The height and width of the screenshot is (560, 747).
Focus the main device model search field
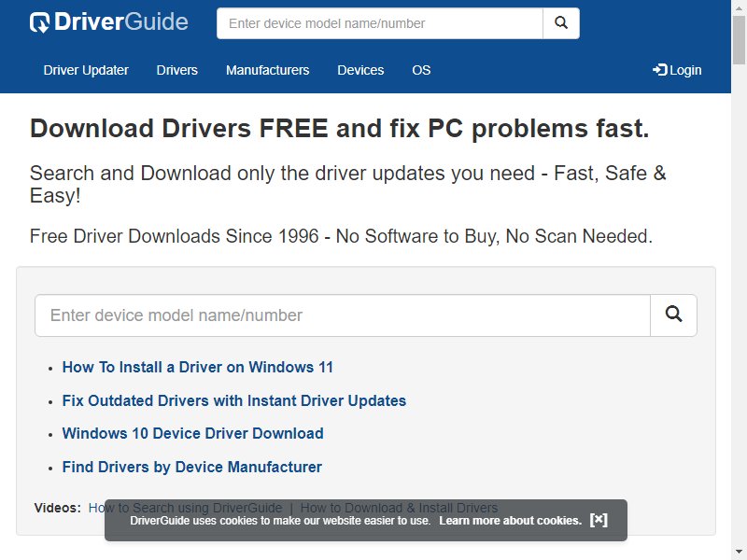343,315
